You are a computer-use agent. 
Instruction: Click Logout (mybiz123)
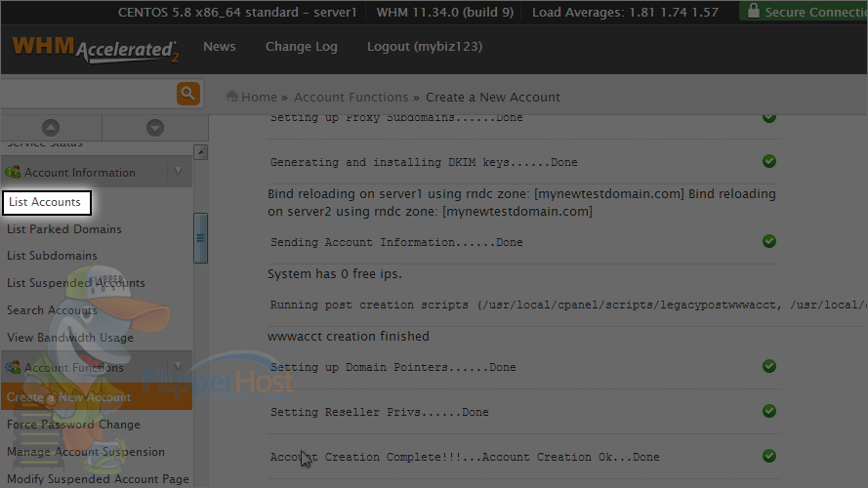[x=425, y=47]
